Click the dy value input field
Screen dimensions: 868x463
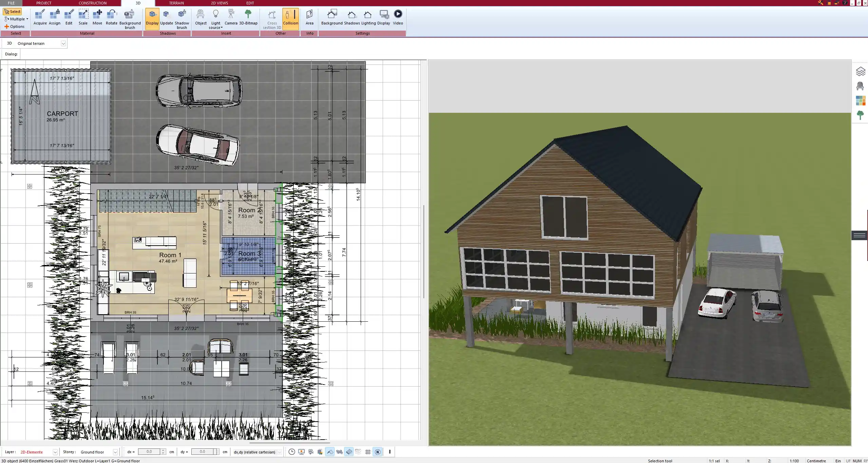pos(203,452)
